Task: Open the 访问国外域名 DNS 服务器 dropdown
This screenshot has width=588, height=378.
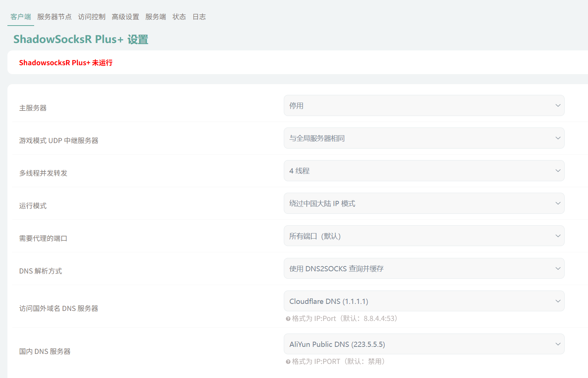Action: pos(424,301)
